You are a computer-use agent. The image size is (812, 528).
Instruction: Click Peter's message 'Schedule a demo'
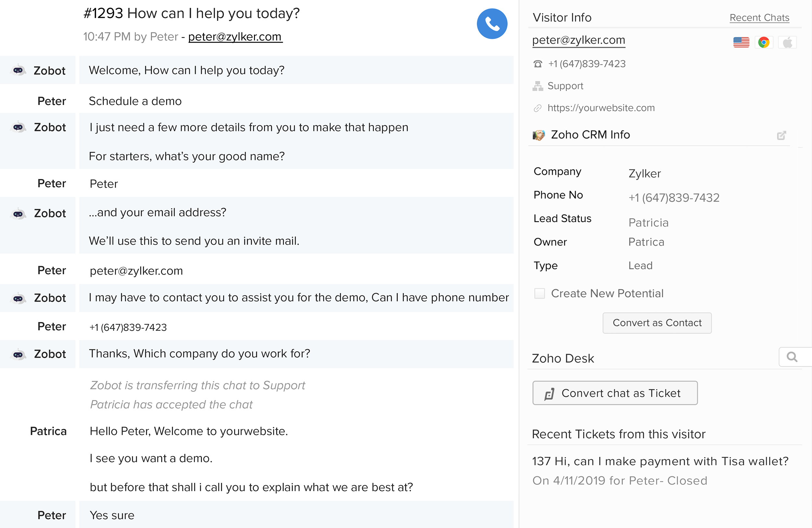pos(135,101)
